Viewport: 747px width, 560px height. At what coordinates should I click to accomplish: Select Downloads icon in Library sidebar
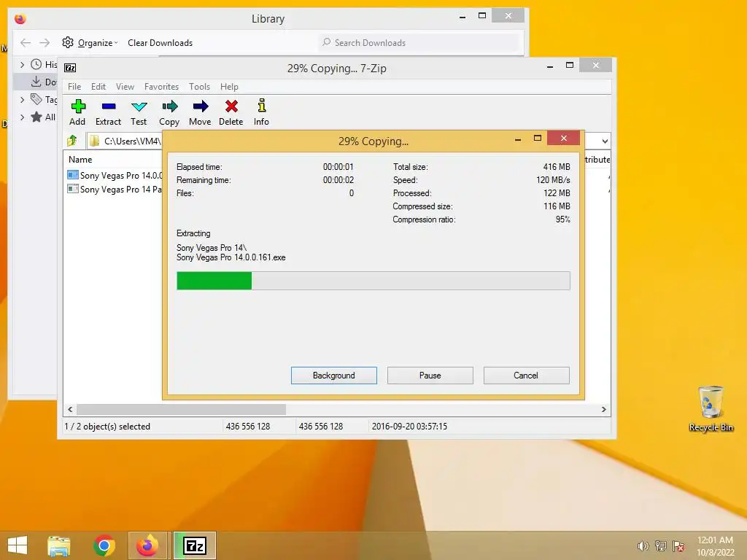(x=36, y=82)
